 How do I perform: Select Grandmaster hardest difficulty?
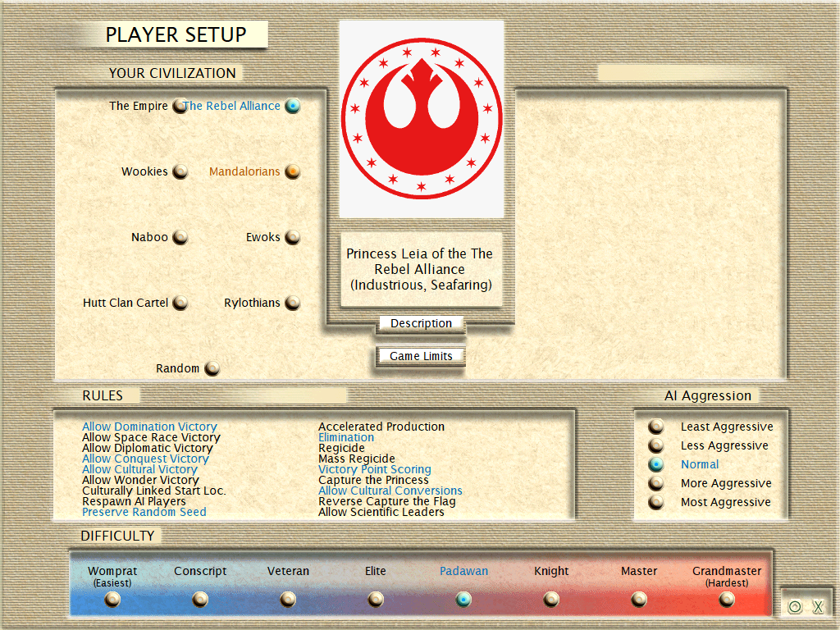coord(727,599)
